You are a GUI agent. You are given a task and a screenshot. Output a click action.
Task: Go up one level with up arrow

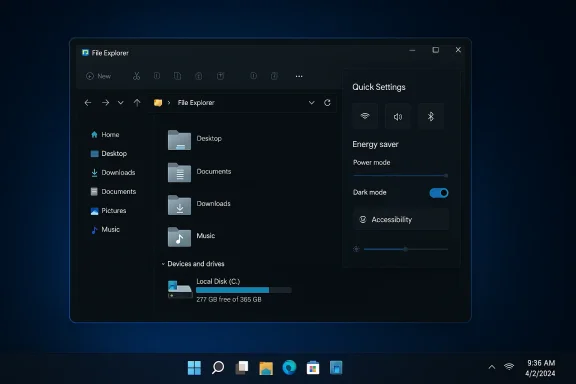point(137,103)
